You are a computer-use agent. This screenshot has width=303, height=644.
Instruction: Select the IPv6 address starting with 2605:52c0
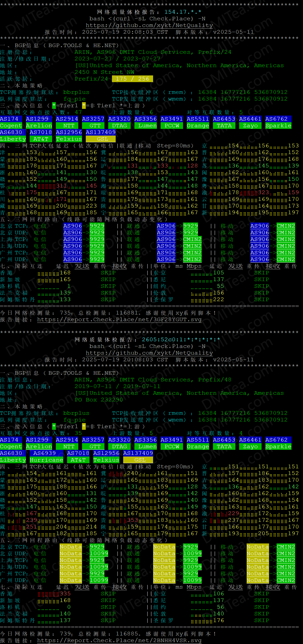(181, 340)
